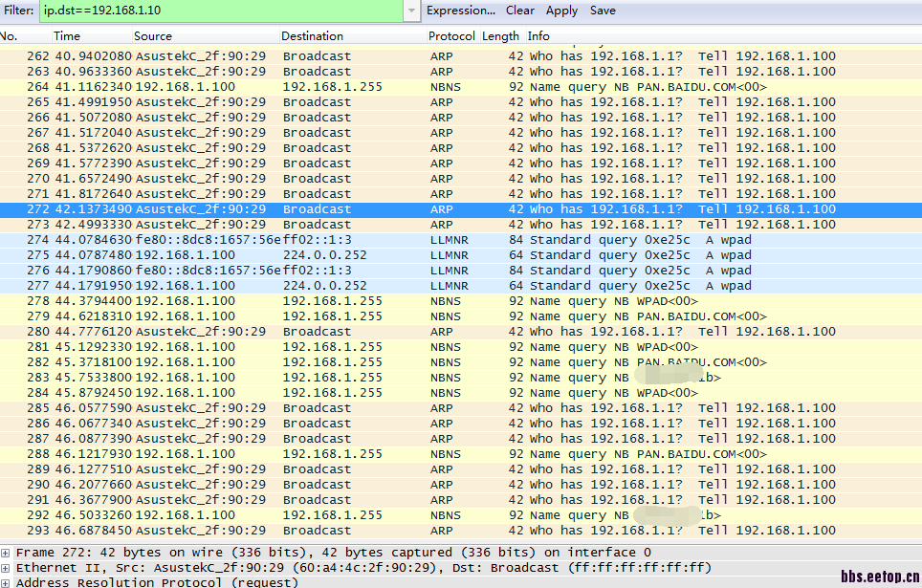Viewport: 922px width, 588px height.
Task: Select highlighted packet 272 row
Action: click(461, 209)
